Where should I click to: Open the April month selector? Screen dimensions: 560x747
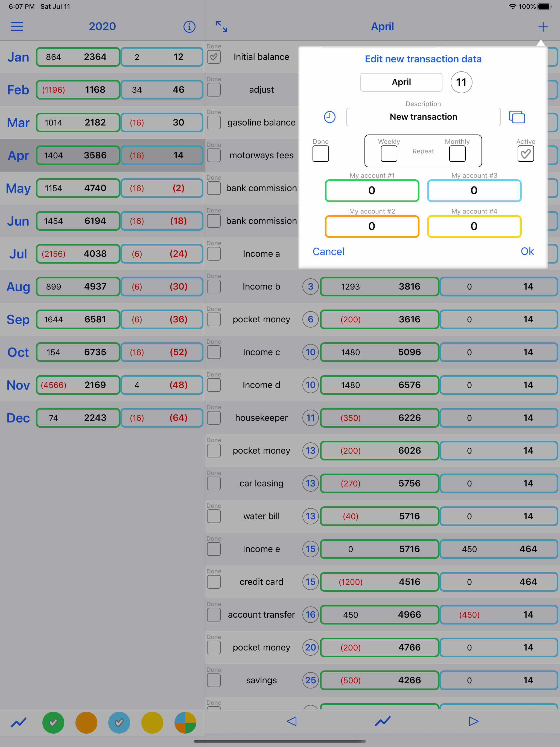401,82
